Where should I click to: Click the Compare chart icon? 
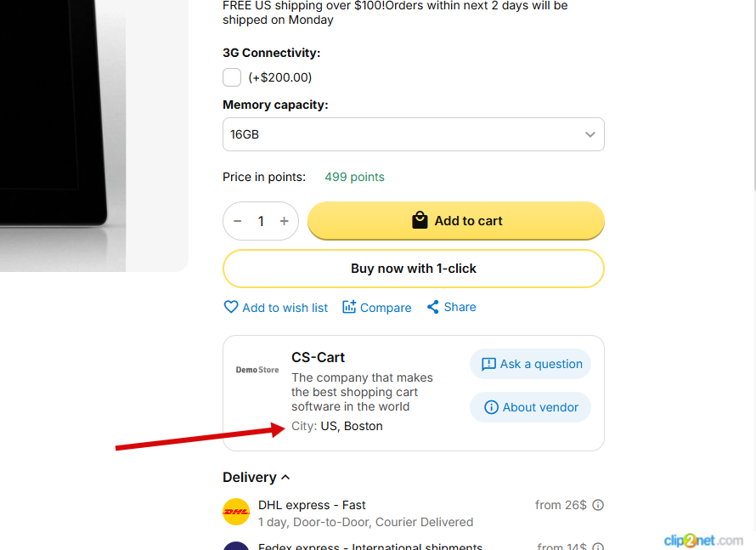point(349,307)
